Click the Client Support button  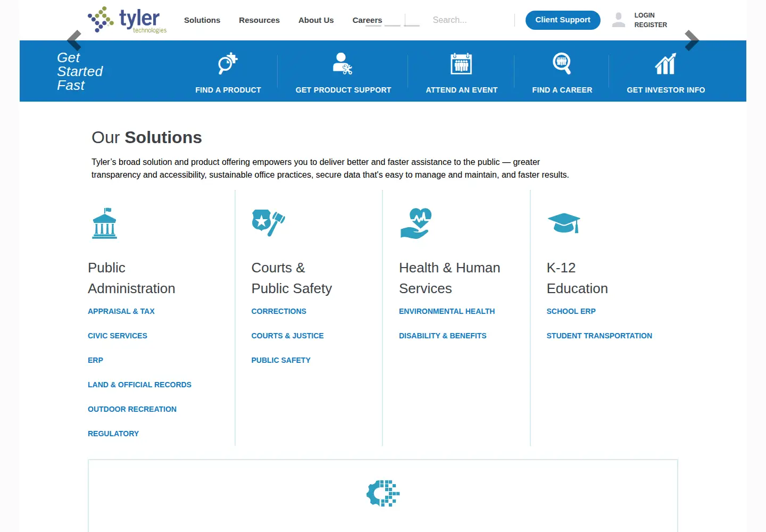point(563,20)
